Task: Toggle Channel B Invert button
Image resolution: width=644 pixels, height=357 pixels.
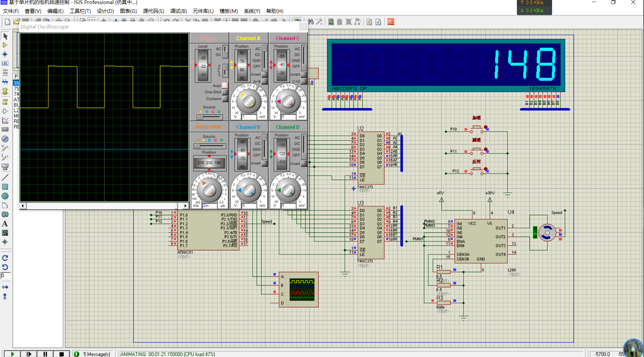Action: point(264,163)
